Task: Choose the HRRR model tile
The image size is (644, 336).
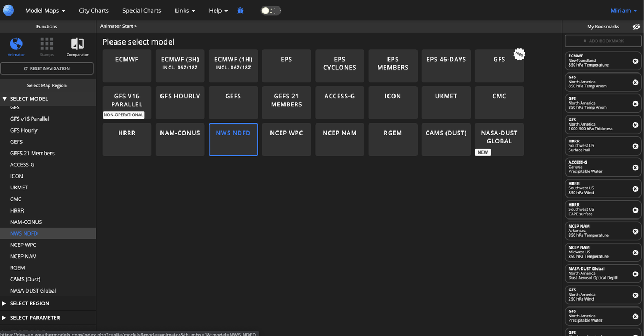Action: (127, 140)
